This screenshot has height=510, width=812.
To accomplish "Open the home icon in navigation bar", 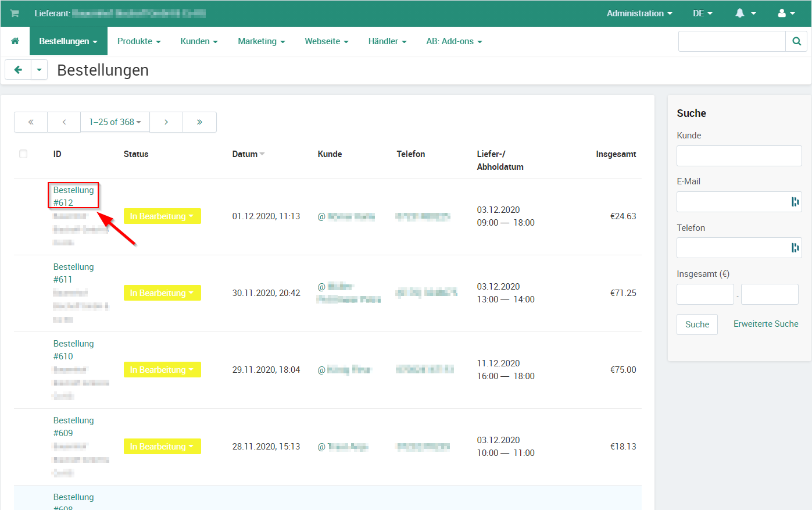I will pyautogui.click(x=15, y=41).
